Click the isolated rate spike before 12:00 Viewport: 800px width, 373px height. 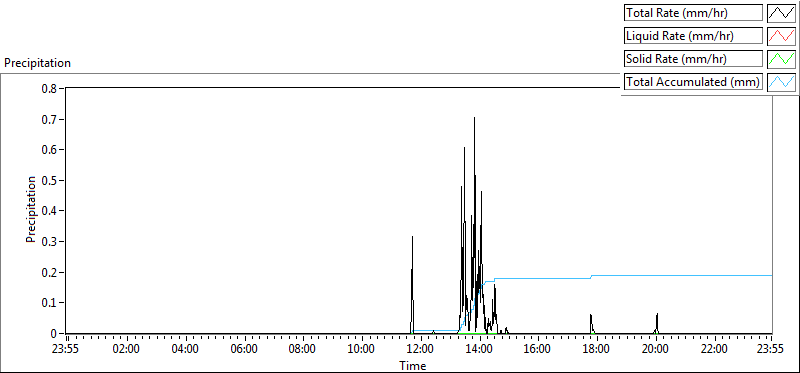(x=412, y=286)
